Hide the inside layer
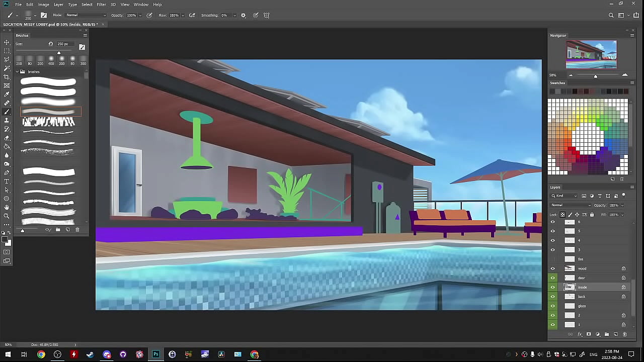 click(553, 287)
